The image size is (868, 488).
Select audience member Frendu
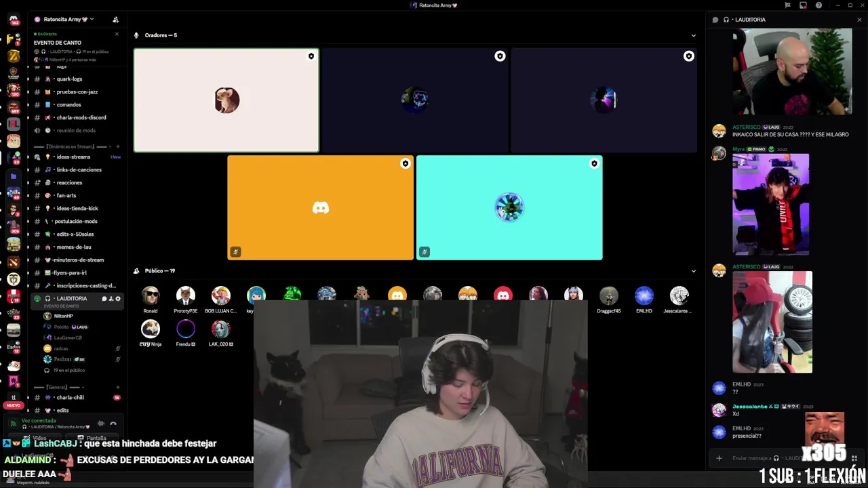(x=186, y=333)
